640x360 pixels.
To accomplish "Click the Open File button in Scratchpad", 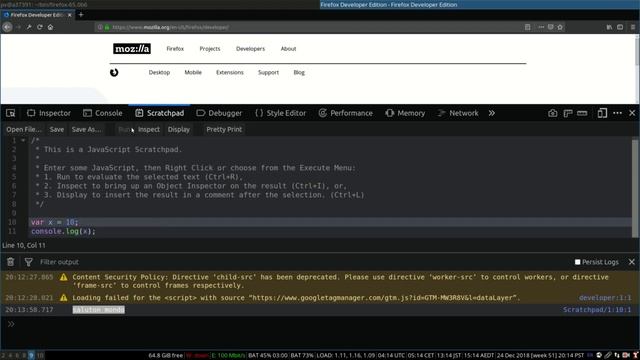I will [24, 129].
